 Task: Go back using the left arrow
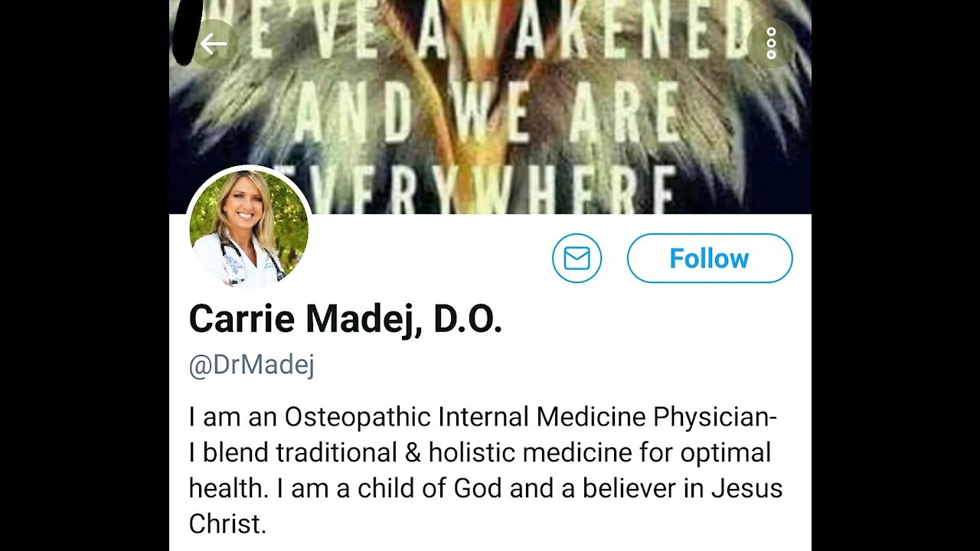click(214, 44)
